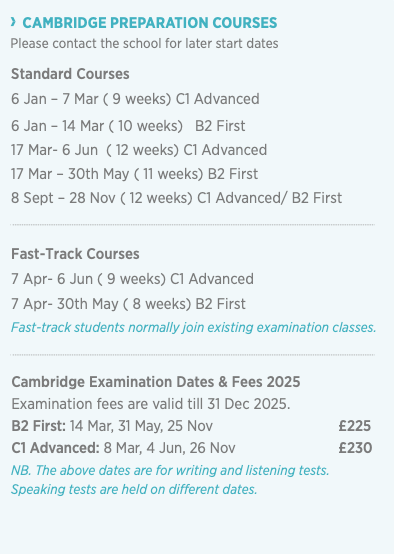Pick 8 Sept – 28 Nov 12-week course
394x554 pixels.
[176, 198]
